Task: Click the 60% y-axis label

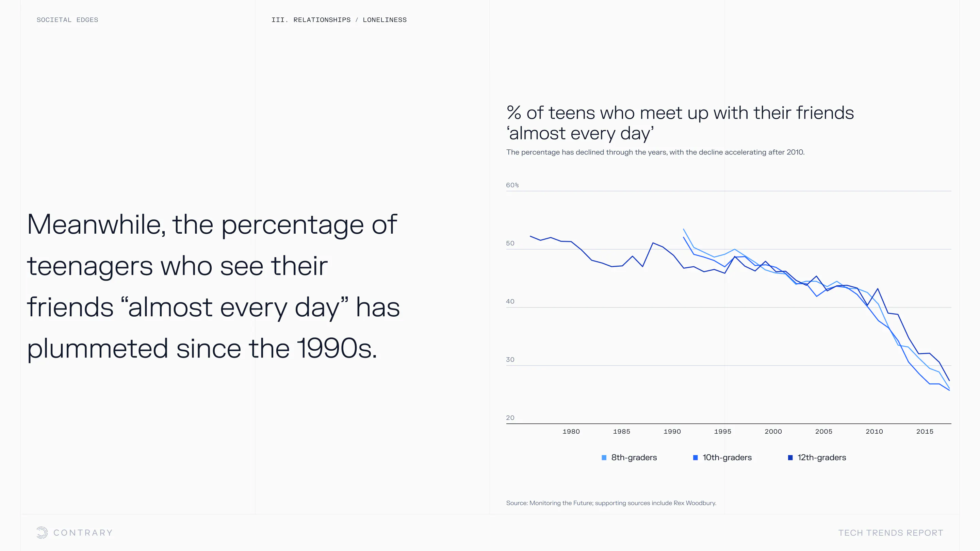Action: pyautogui.click(x=512, y=185)
